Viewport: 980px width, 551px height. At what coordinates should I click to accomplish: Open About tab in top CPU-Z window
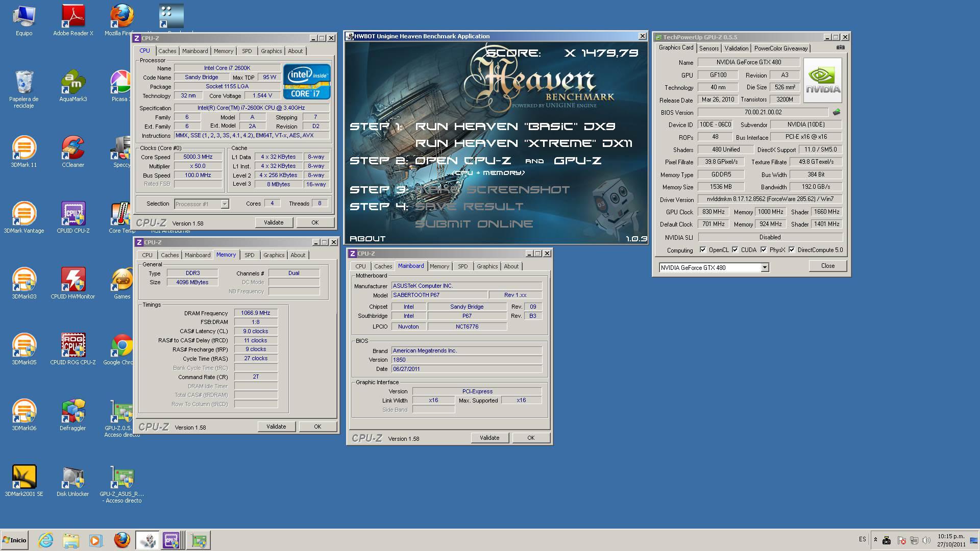click(295, 51)
